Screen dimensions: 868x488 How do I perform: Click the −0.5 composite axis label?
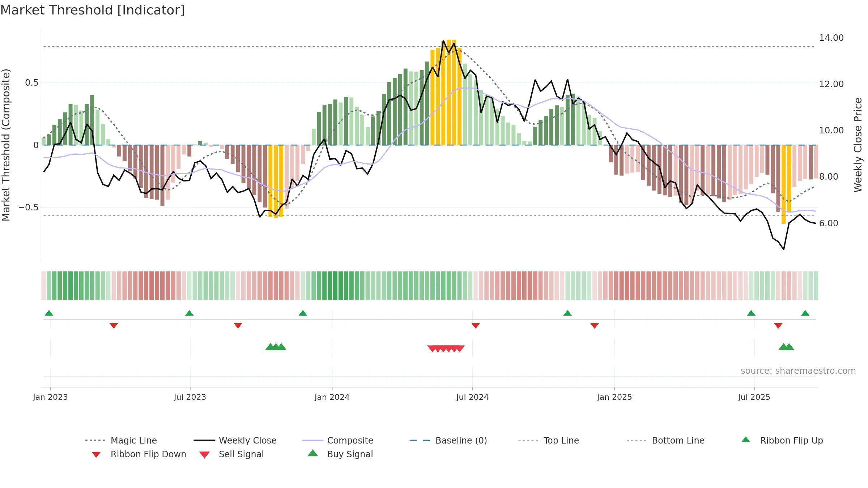click(x=28, y=207)
